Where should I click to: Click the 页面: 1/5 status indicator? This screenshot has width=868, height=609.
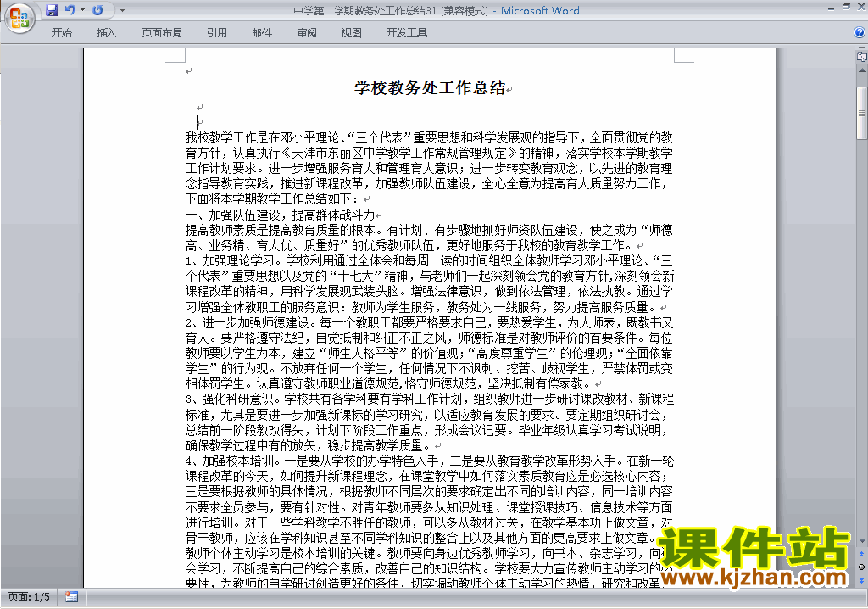coord(29,597)
